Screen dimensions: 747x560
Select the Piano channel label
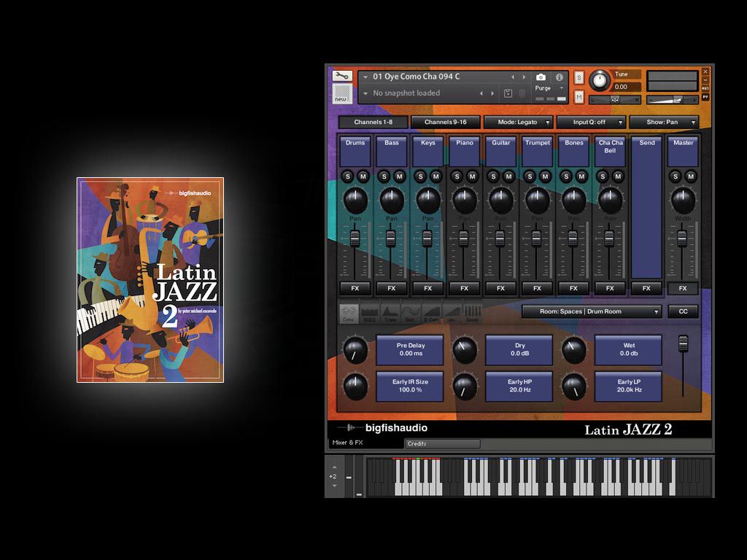(465, 151)
